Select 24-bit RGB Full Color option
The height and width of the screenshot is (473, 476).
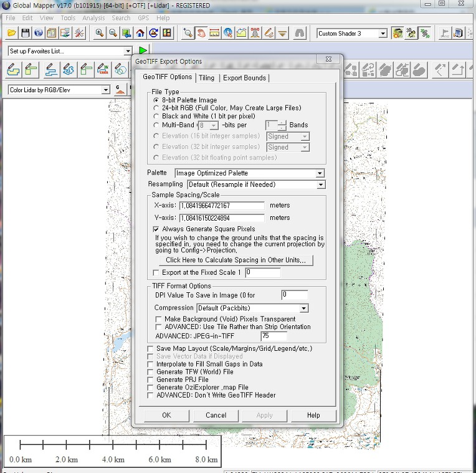(227, 108)
